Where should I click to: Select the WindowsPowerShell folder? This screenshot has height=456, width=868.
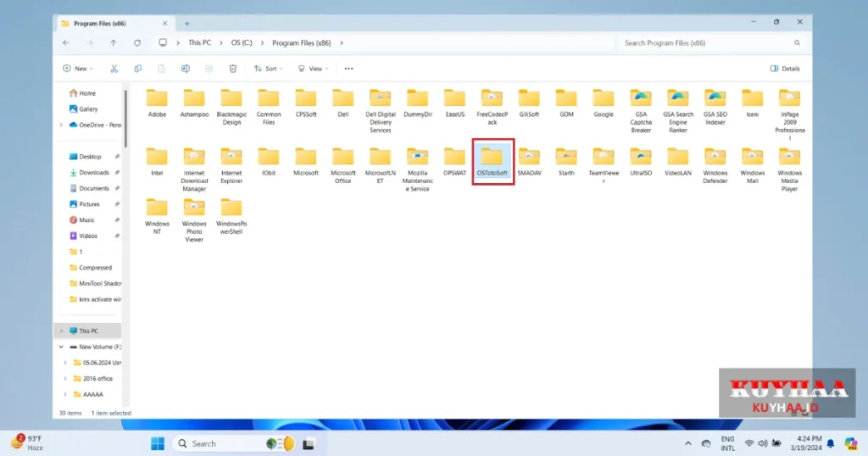pos(231,217)
